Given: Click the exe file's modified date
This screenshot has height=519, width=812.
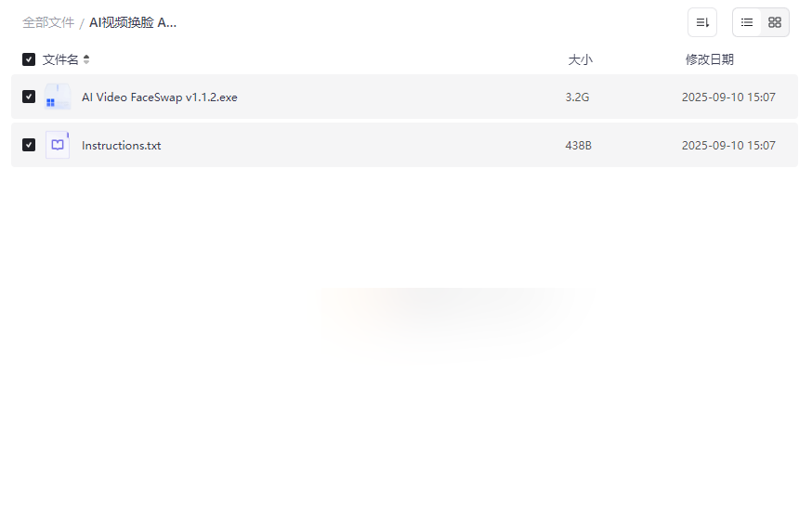Looking at the screenshot, I should click(x=728, y=97).
